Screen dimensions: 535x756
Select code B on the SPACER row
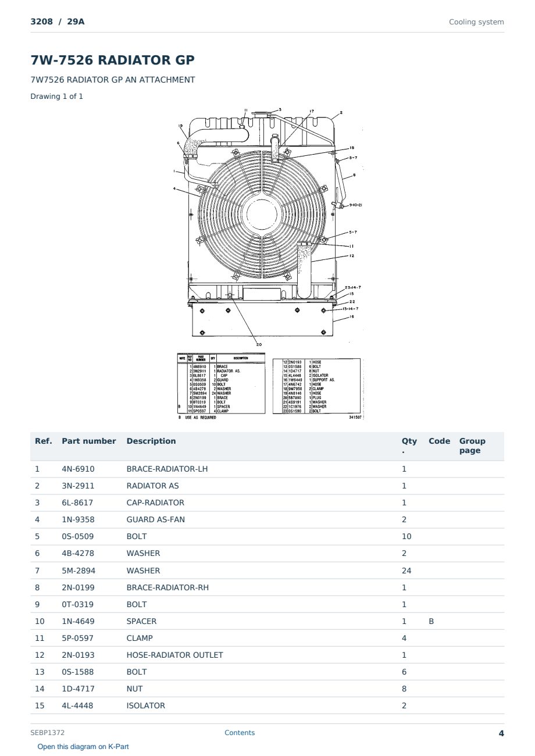pos(431,621)
